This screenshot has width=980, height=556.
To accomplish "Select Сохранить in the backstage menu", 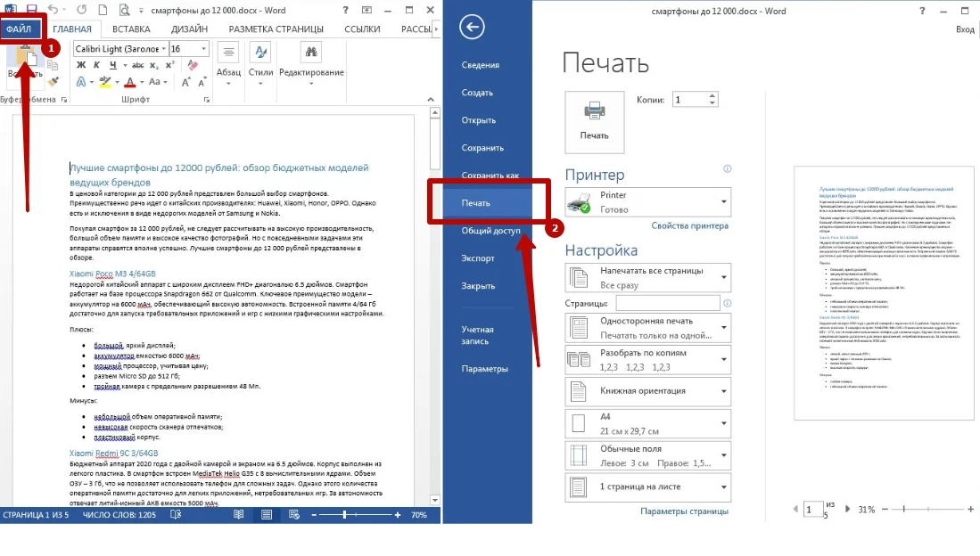I will tap(482, 148).
